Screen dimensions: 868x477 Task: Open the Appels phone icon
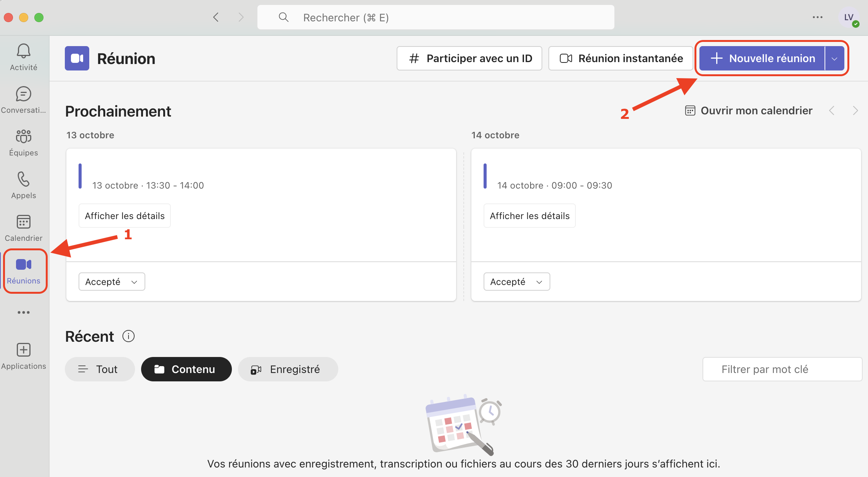24,179
